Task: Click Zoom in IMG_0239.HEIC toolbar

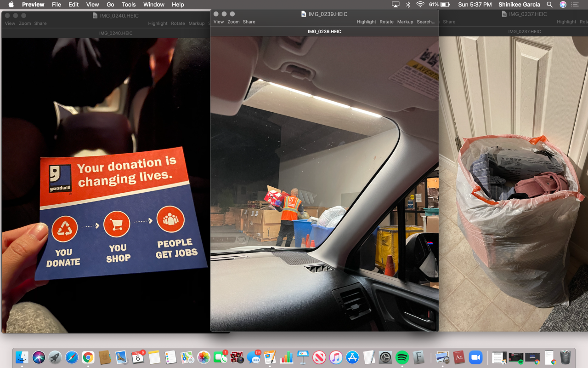Action: pyautogui.click(x=233, y=22)
